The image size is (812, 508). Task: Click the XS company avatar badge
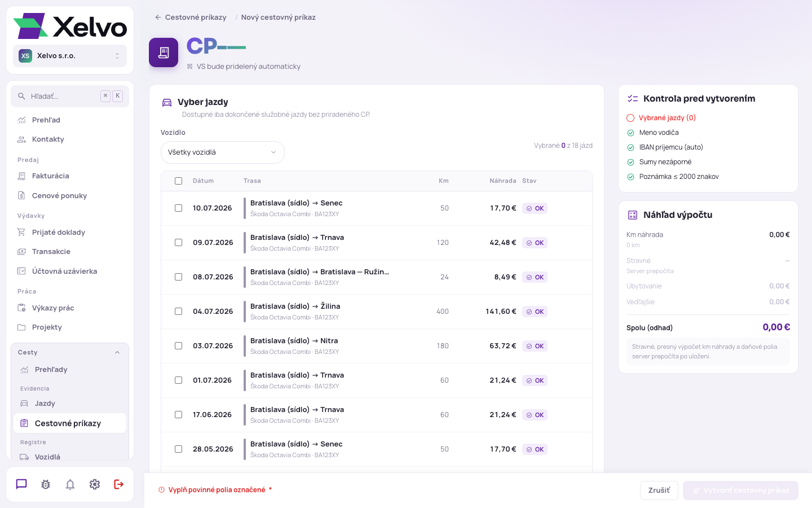(x=25, y=56)
